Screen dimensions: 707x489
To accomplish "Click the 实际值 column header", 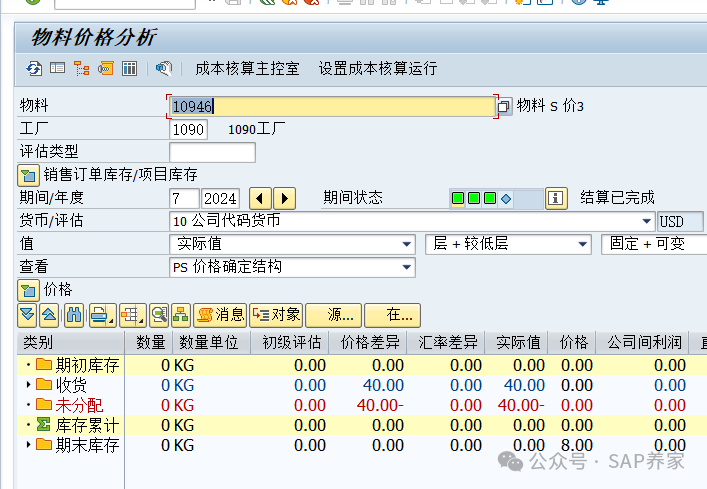I will tap(516, 343).
